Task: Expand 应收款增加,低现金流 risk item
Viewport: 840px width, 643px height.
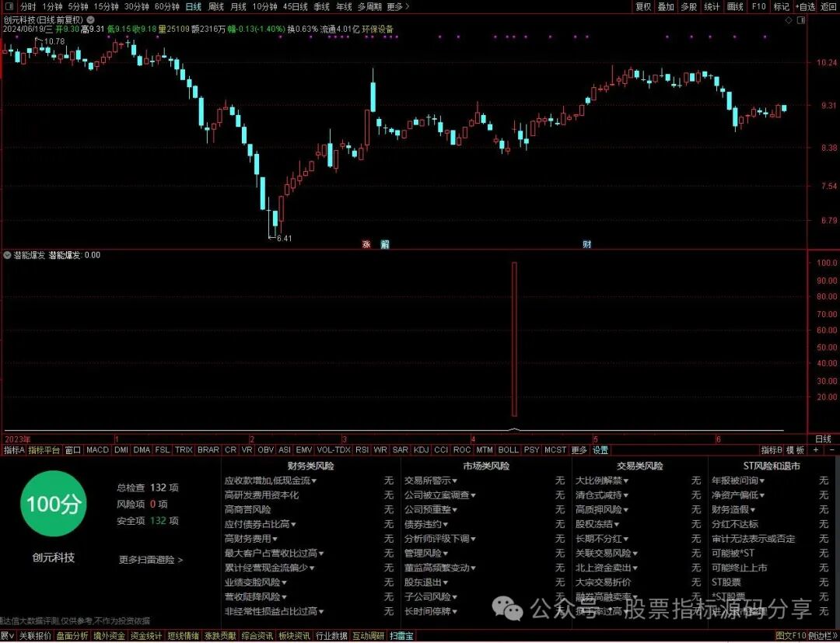Action: click(x=271, y=481)
